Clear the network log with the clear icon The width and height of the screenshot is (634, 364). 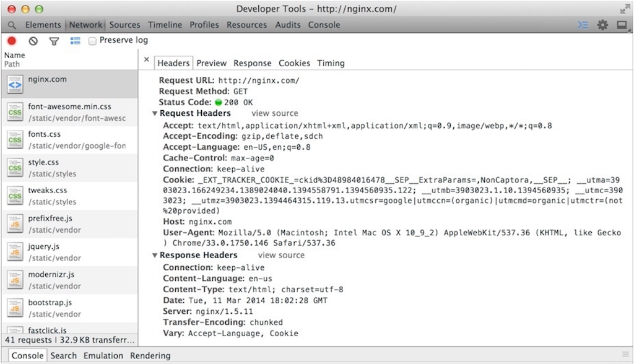pyautogui.click(x=33, y=41)
